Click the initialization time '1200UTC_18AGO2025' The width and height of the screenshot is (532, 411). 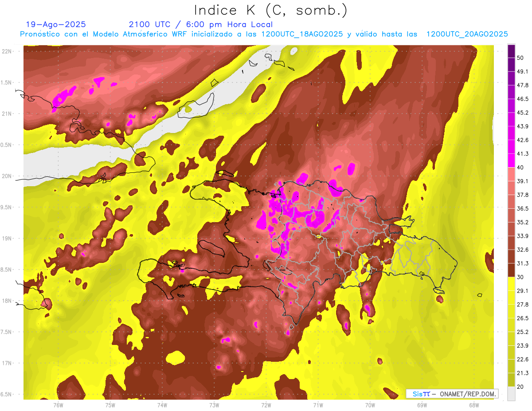point(302,34)
